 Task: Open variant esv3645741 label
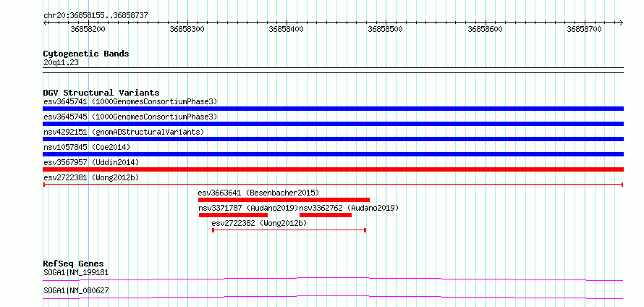tap(130, 101)
